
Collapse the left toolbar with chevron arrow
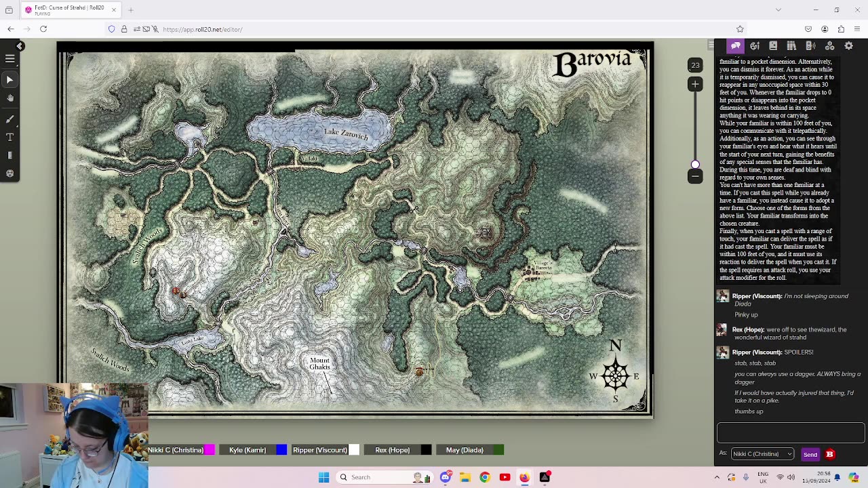(x=20, y=46)
